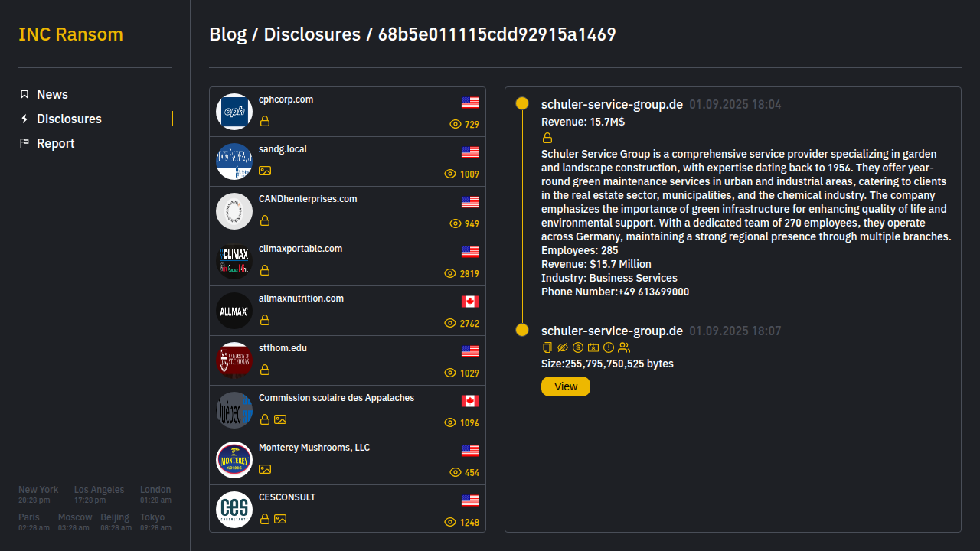Click the image icon under sandg.local
The image size is (980, 551).
265,171
